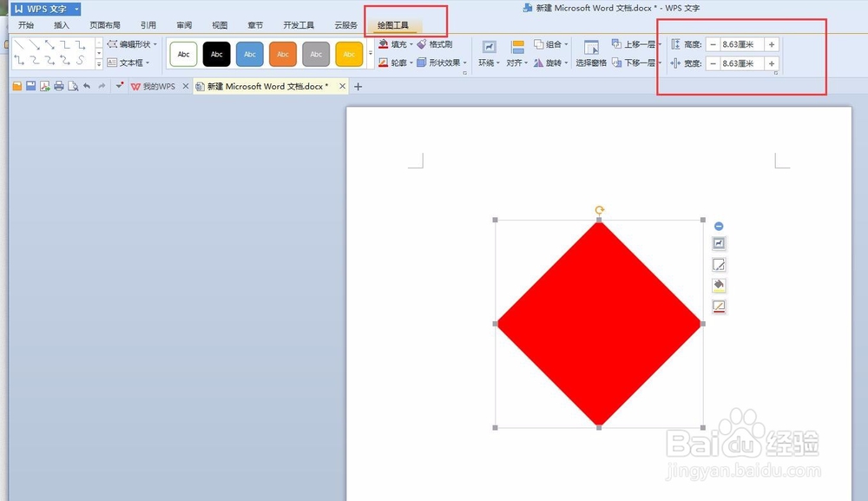Increase width with the plus button

(772, 63)
